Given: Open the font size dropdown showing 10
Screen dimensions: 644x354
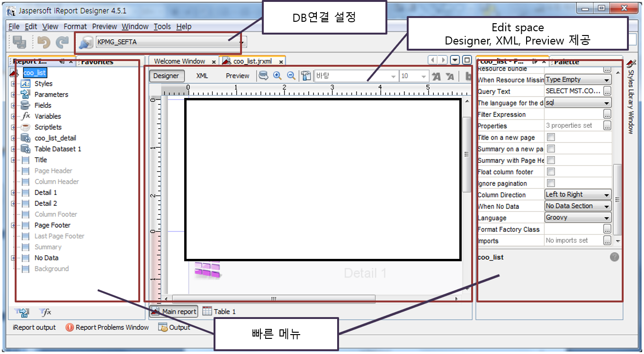Looking at the screenshot, I should click(414, 76).
